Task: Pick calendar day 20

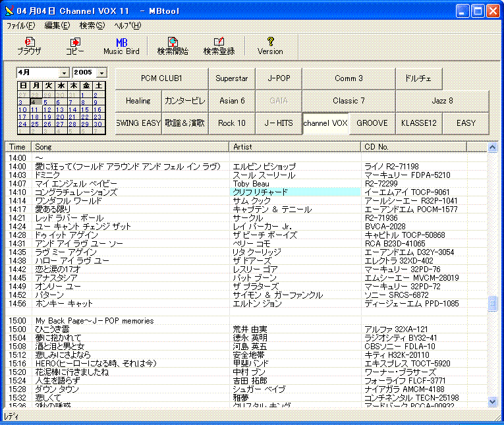Action: click(x=60, y=117)
